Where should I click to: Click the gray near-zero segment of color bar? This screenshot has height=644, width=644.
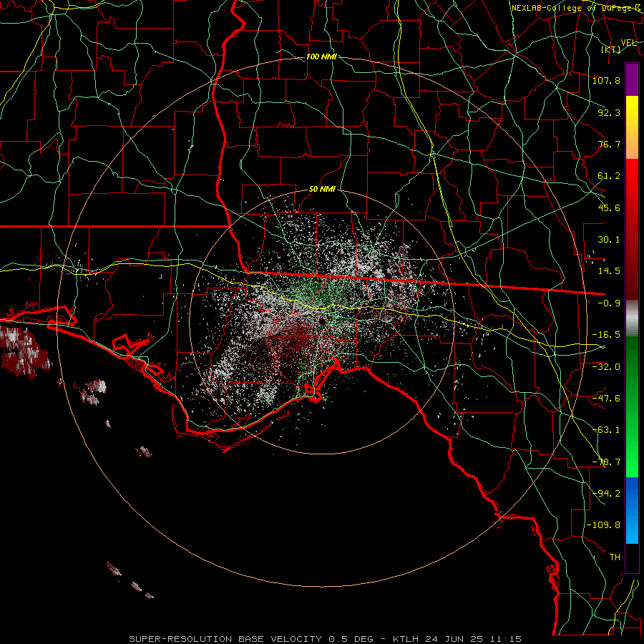pos(632,318)
